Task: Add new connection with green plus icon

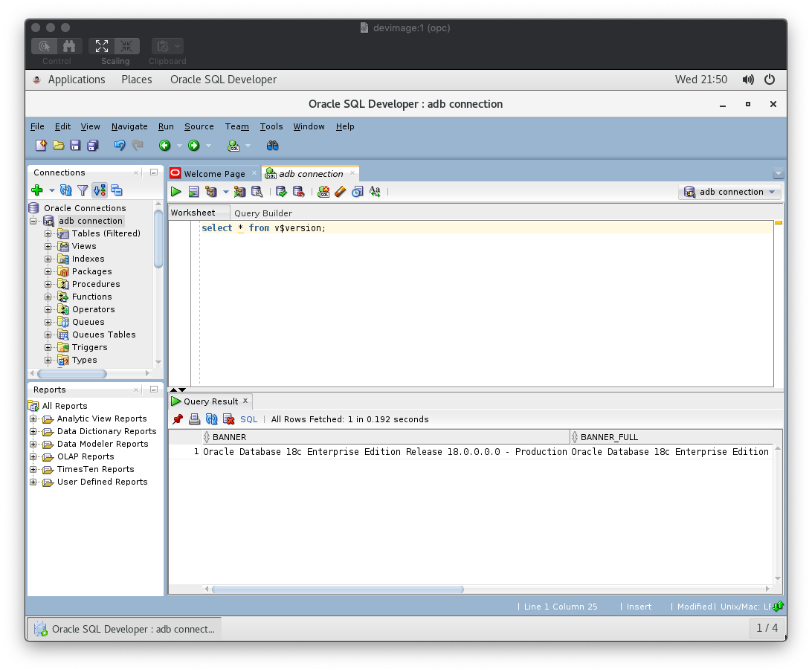Action: 37,190
